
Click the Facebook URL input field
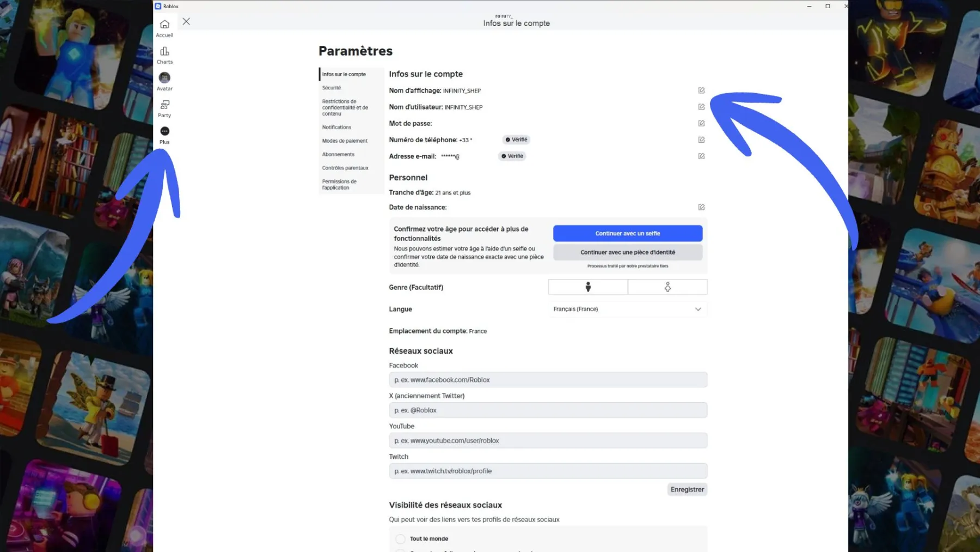[x=548, y=380]
